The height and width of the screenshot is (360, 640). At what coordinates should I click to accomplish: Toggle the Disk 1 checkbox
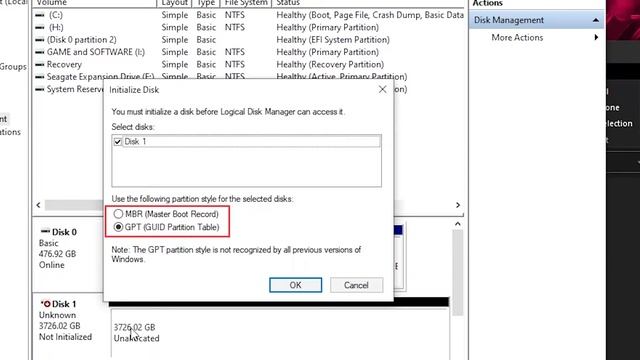pyautogui.click(x=118, y=142)
